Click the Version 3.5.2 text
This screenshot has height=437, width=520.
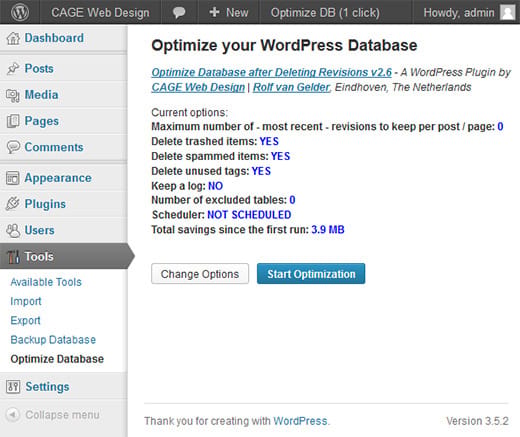477,421
